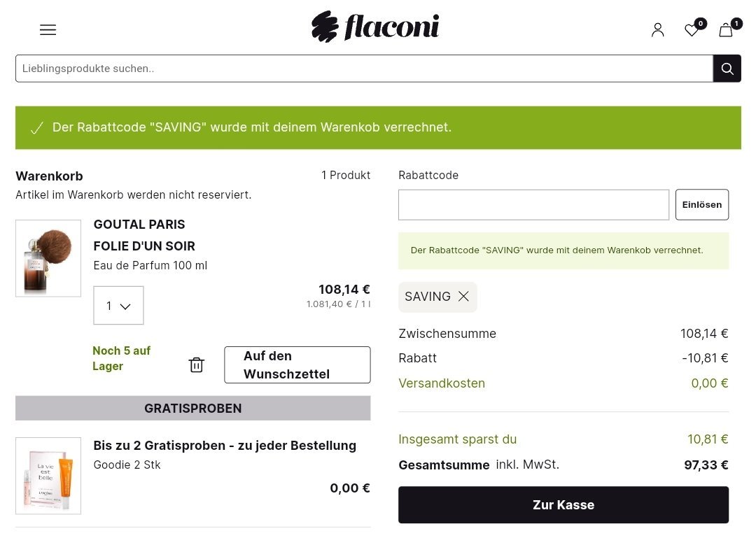Viewport: 756px width, 538px height.
Task: Click Bis zu 2 Gratisproben title
Action: (225, 446)
